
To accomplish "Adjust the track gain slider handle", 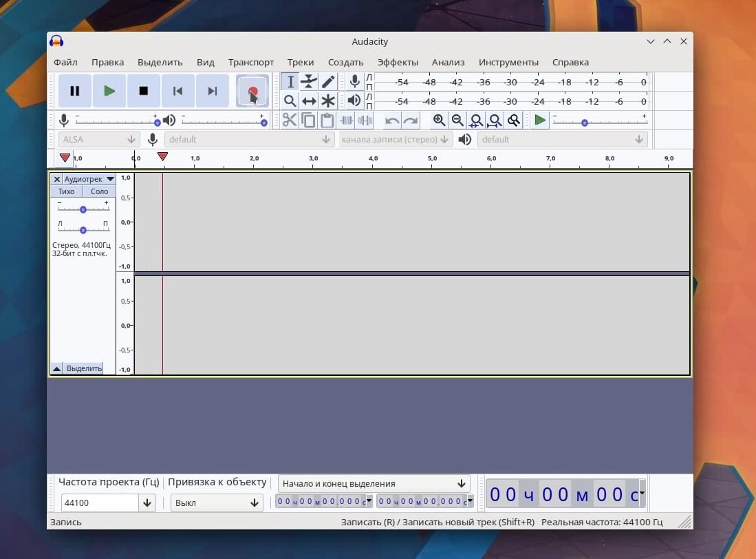I will [83, 210].
